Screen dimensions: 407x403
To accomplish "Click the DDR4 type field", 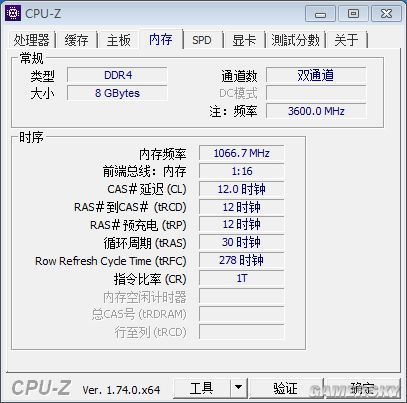I will point(117,75).
